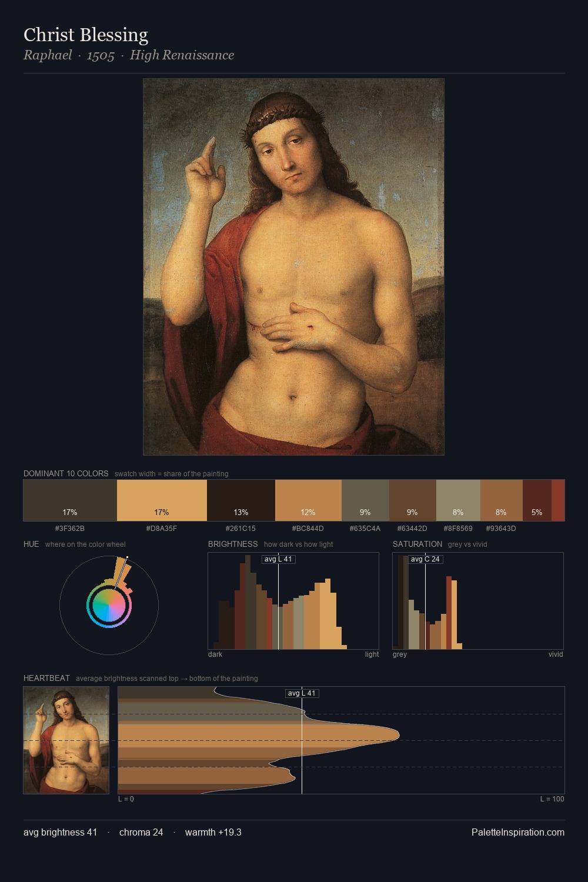
Task: Click 'swatch width = share of the painting' caption
Action: click(172, 474)
